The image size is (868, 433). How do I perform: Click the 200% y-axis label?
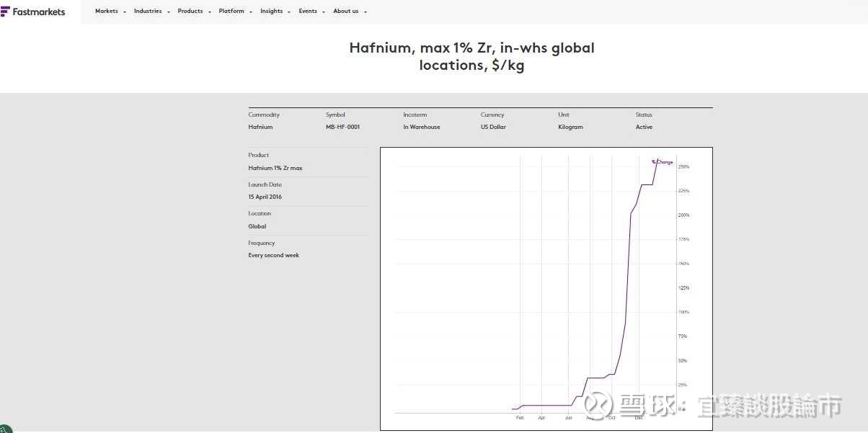683,215
